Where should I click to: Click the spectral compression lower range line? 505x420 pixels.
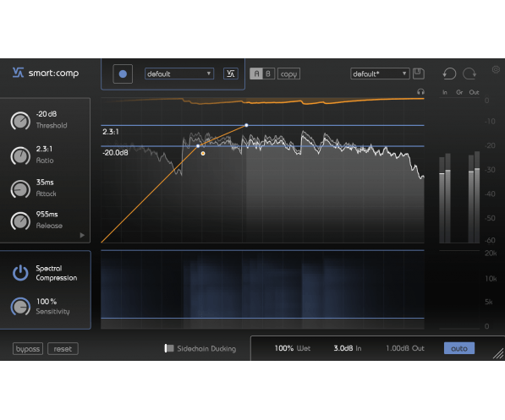[262, 319]
